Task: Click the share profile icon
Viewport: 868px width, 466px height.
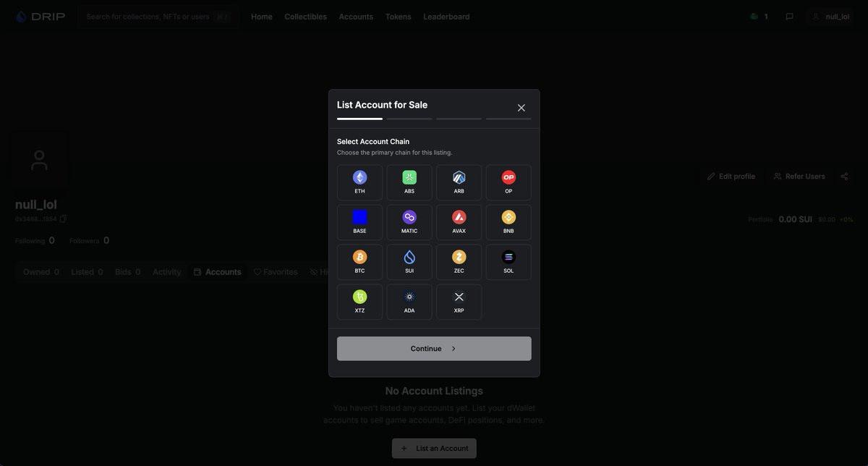Action: pos(844,177)
